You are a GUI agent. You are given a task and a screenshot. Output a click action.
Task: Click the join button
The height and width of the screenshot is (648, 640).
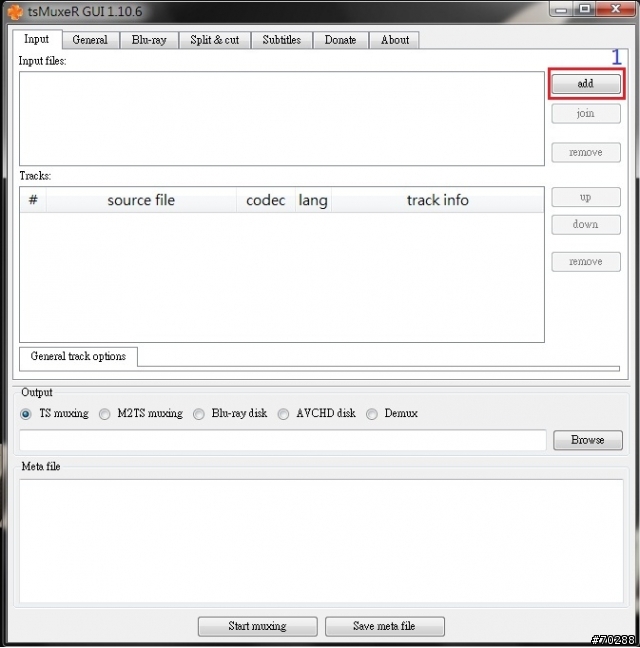pyautogui.click(x=586, y=113)
